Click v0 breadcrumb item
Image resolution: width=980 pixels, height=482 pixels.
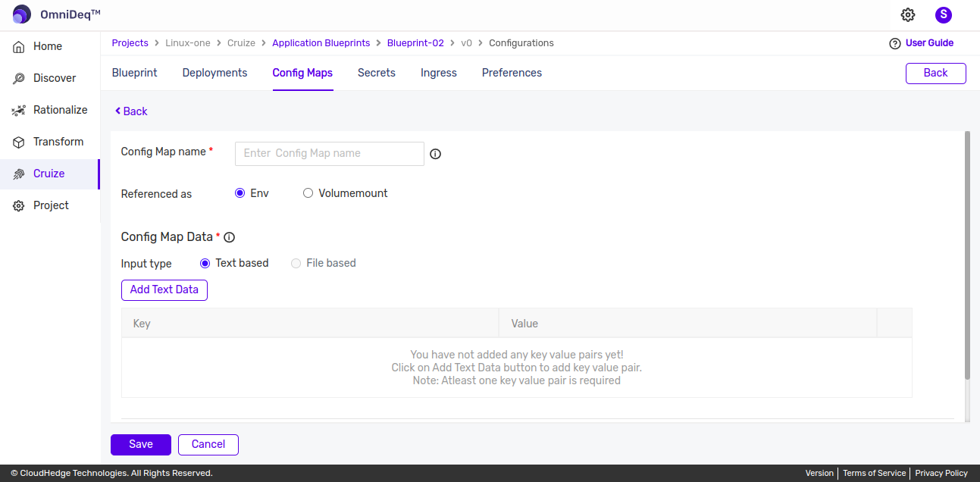click(466, 43)
